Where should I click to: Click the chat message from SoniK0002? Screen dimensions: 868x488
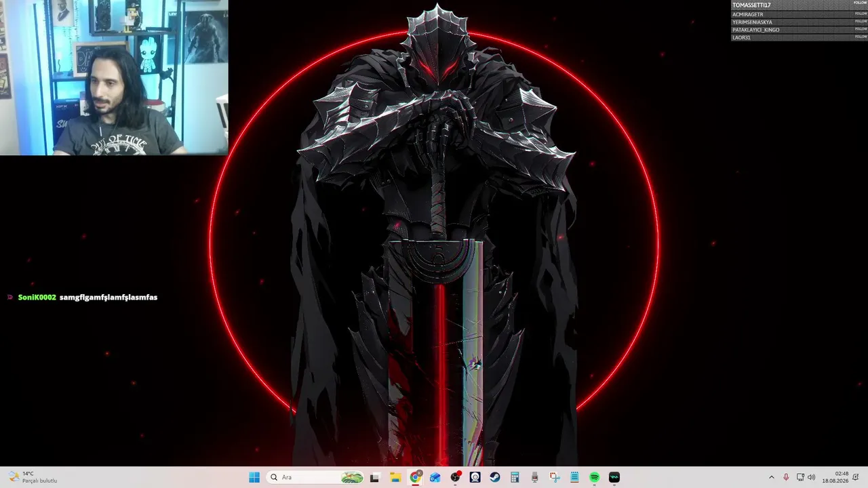click(x=108, y=298)
